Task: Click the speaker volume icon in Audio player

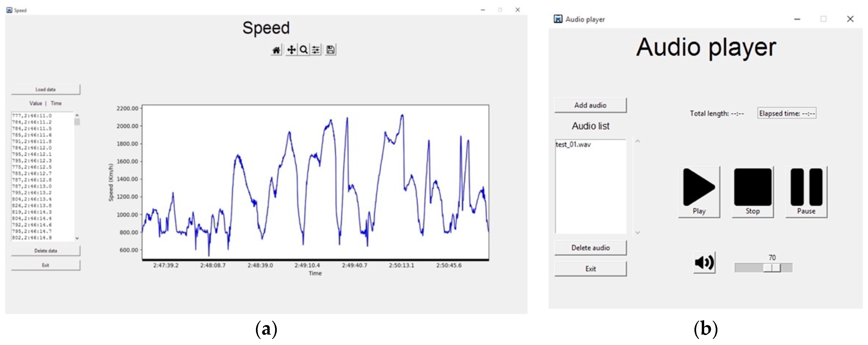Action: [704, 262]
